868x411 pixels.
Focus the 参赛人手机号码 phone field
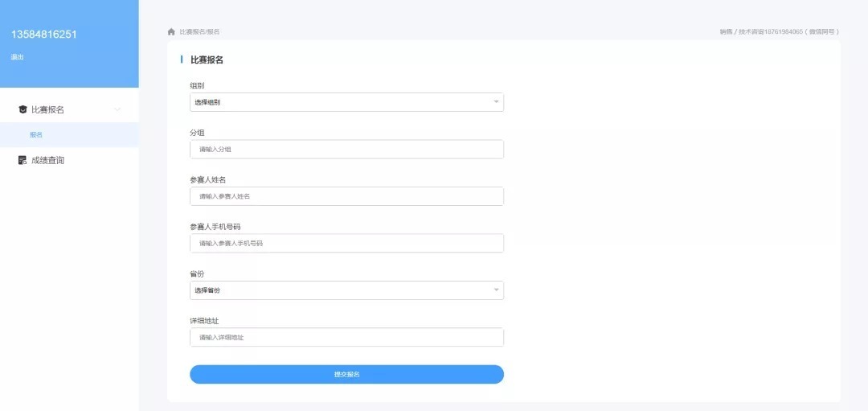[x=346, y=243]
